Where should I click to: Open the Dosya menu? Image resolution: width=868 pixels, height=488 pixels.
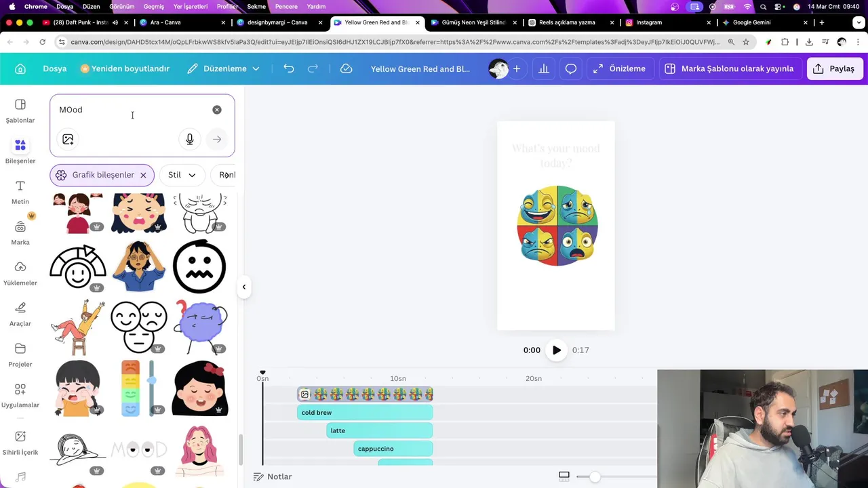click(x=55, y=68)
